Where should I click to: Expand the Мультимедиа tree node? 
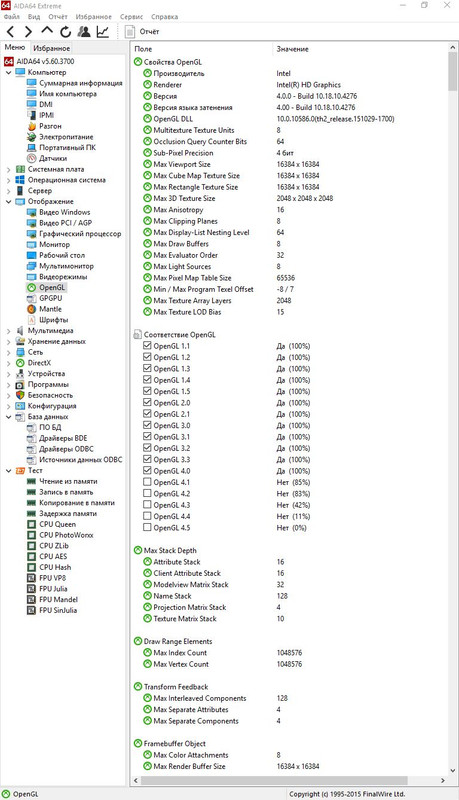[x=9, y=331]
